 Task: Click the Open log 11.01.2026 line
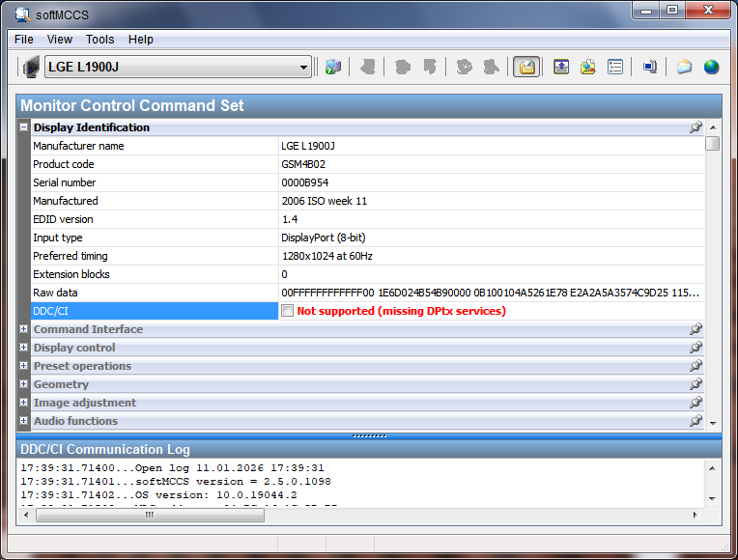pos(172,467)
